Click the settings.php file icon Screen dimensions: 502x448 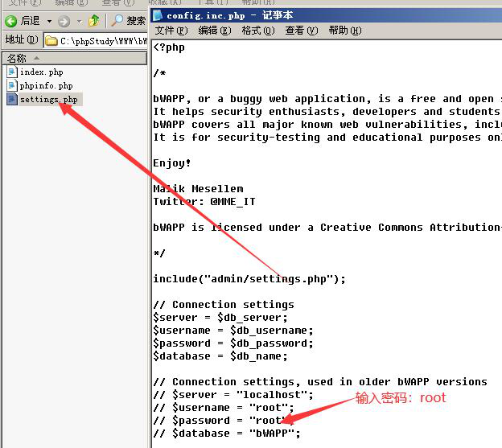click(12, 99)
